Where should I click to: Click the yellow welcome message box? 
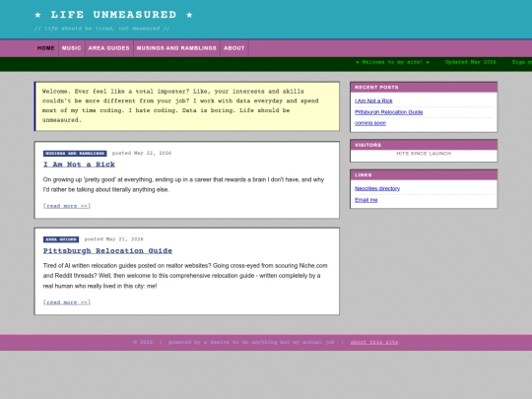[x=187, y=106]
